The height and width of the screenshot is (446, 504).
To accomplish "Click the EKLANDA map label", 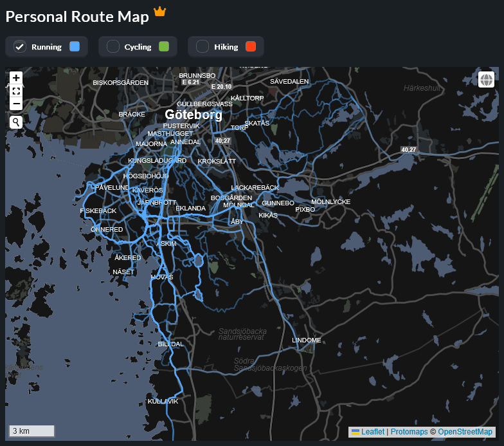I will point(190,209).
